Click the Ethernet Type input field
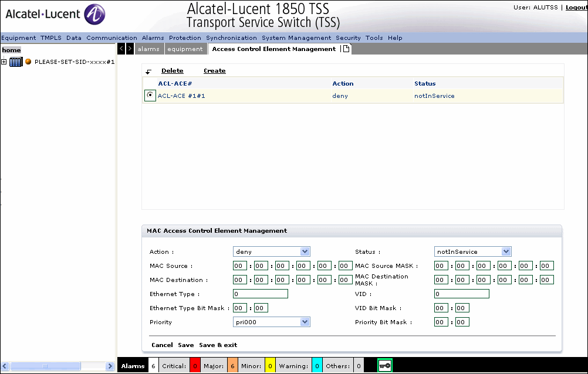 (x=261, y=294)
